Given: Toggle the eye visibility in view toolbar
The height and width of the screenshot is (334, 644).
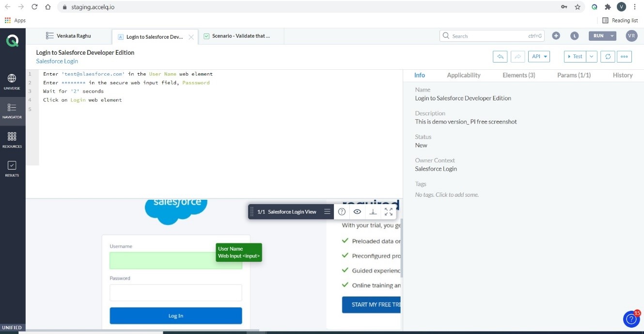Looking at the screenshot, I should [x=357, y=212].
